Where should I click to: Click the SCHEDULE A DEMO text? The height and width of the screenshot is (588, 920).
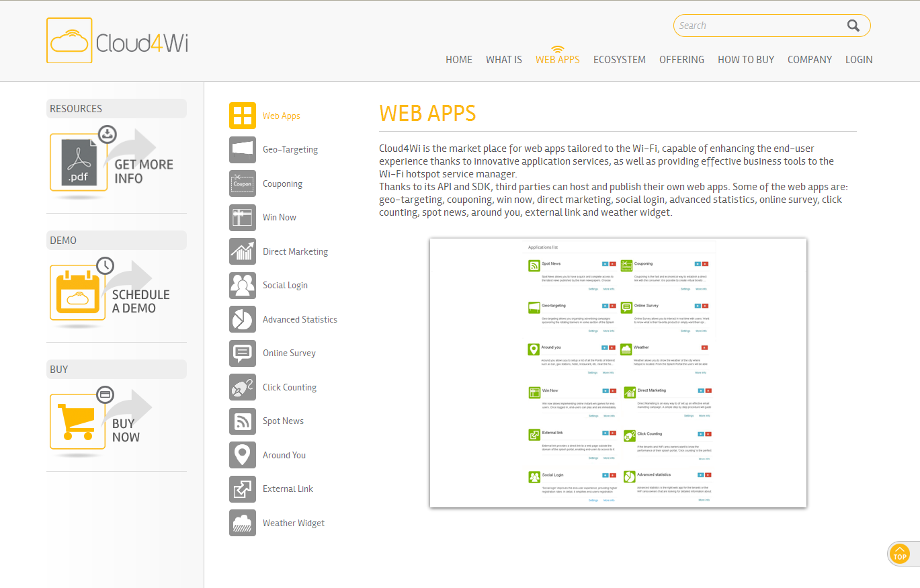tap(141, 301)
